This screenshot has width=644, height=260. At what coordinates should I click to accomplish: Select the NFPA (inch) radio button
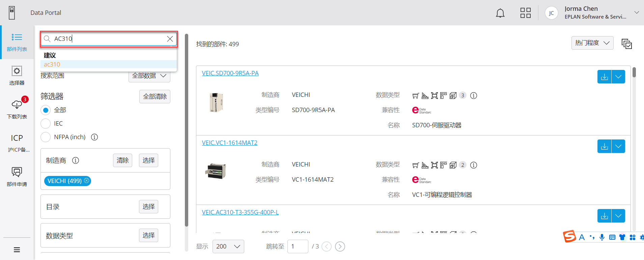click(x=46, y=137)
